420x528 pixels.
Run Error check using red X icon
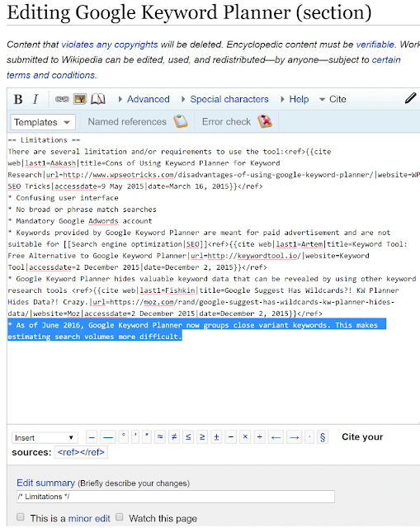click(265, 121)
